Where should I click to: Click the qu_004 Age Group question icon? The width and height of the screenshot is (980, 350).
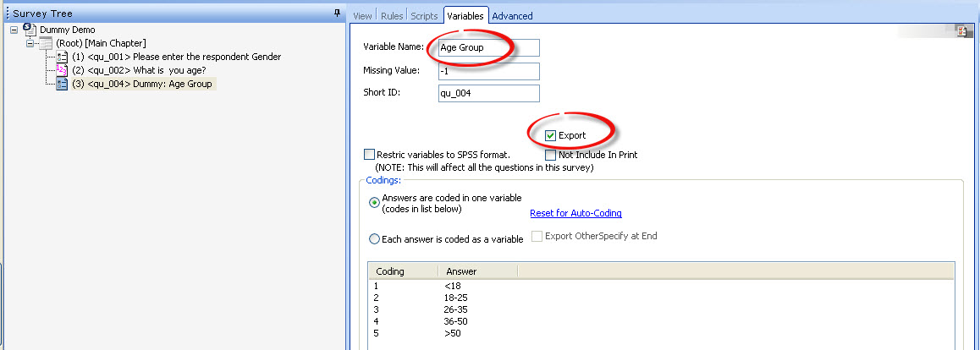(62, 84)
